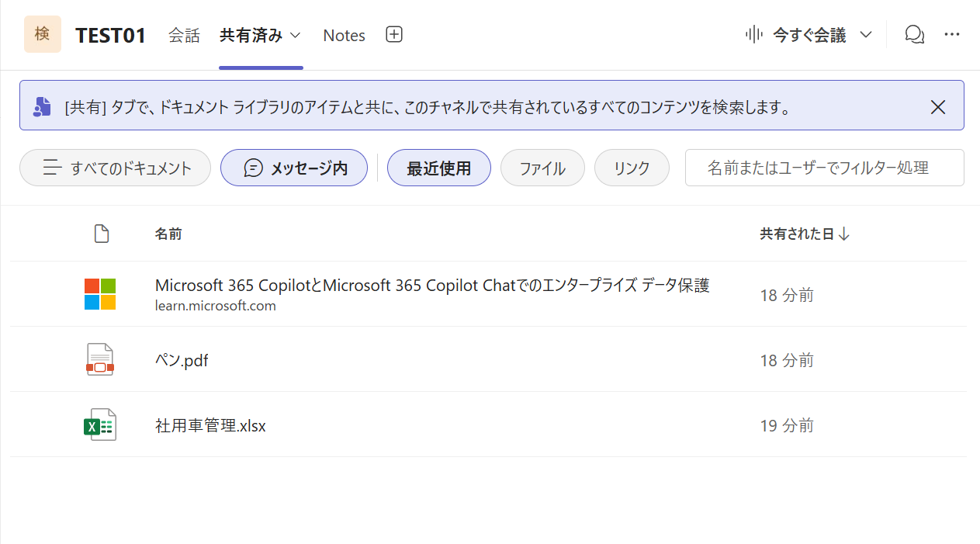This screenshot has width=980, height=544.
Task: Click the Microsoft logo link icon
Action: pyautogui.click(x=100, y=294)
